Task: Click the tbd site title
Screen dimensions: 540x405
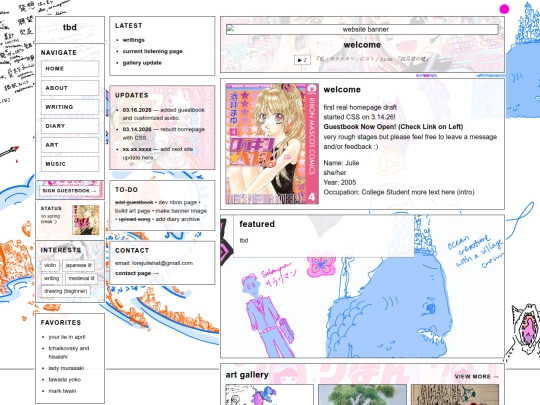Action: [x=70, y=27]
